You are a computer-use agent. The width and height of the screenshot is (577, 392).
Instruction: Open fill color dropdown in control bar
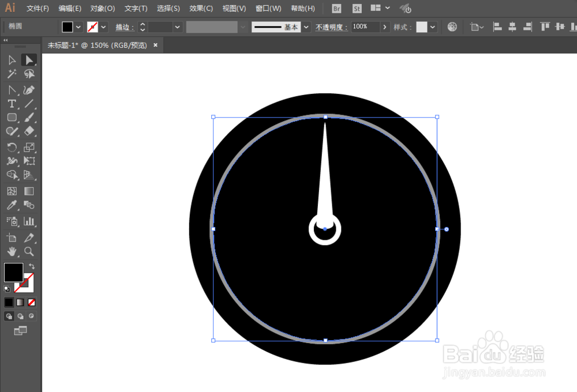point(78,27)
